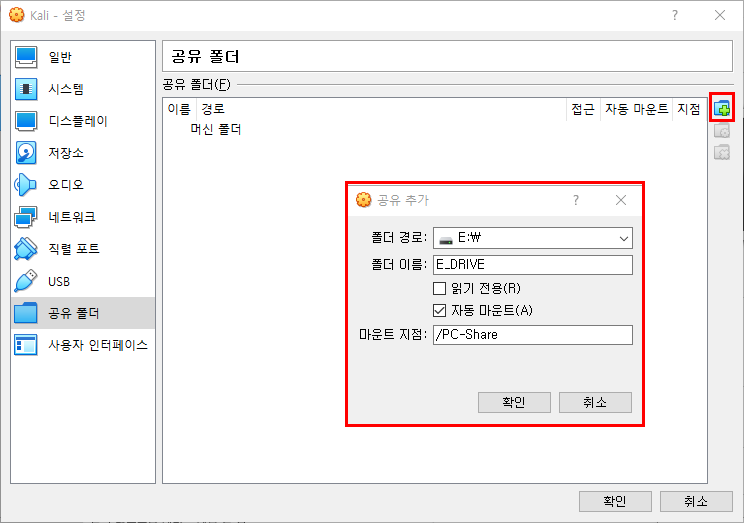
Task: Open the 시스템 settings category
Action: tap(83, 89)
